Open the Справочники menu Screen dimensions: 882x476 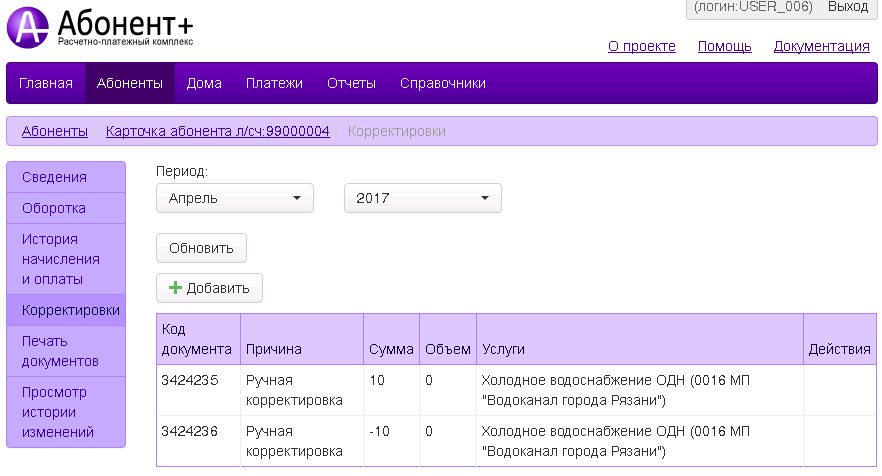(442, 83)
